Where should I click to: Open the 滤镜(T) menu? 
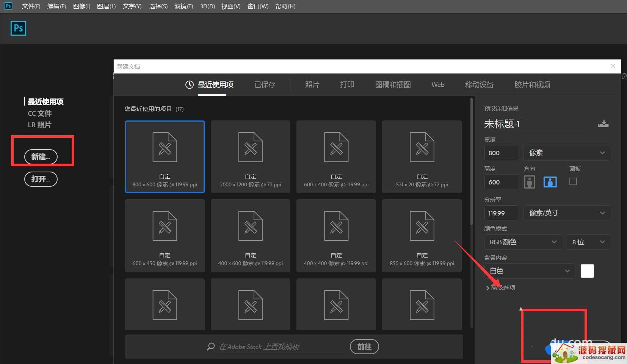[183, 6]
